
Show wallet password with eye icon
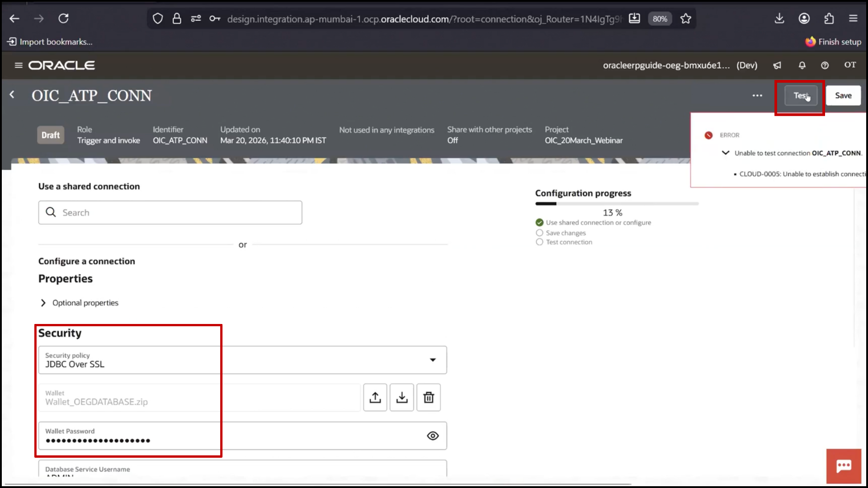433,436
